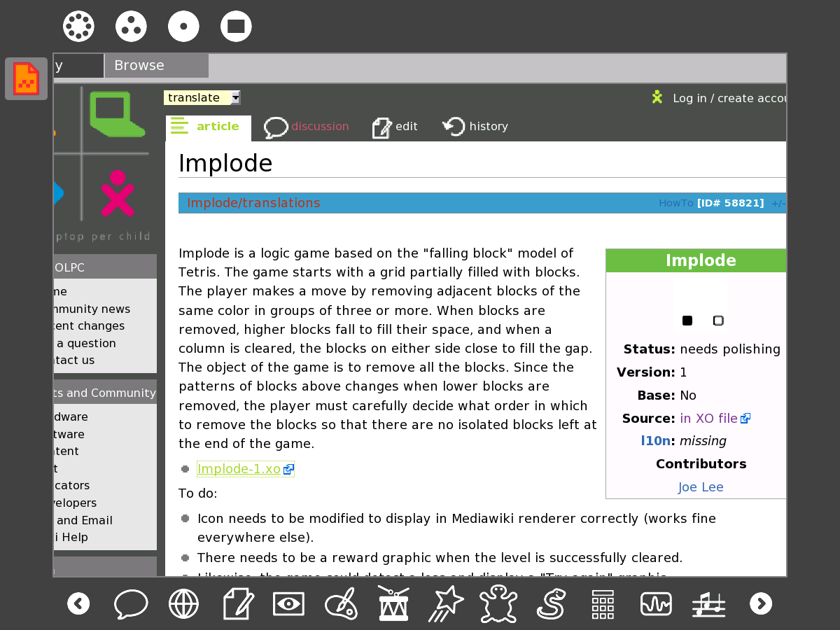Open the edit page tab
Viewport: 840px width, 630px height.
[x=395, y=127]
